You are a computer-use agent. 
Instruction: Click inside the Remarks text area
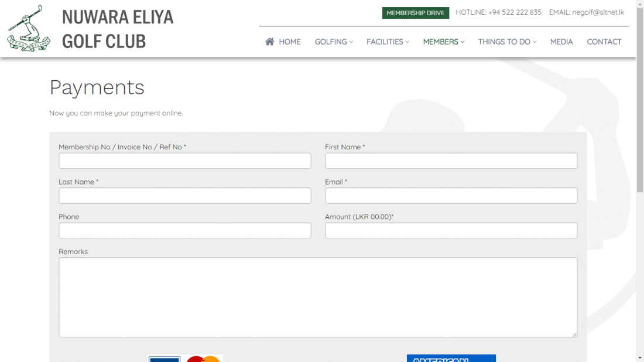318,297
